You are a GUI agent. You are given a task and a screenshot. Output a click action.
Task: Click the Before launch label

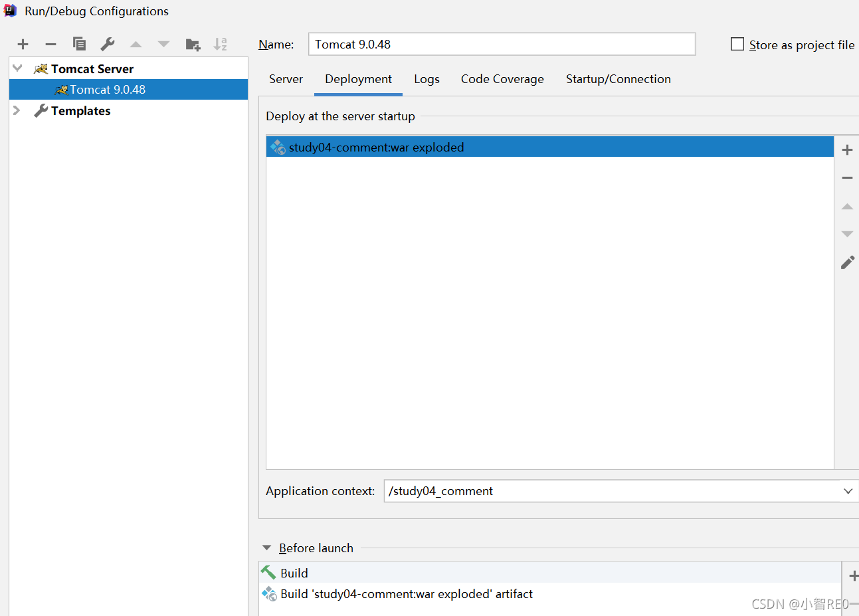316,548
